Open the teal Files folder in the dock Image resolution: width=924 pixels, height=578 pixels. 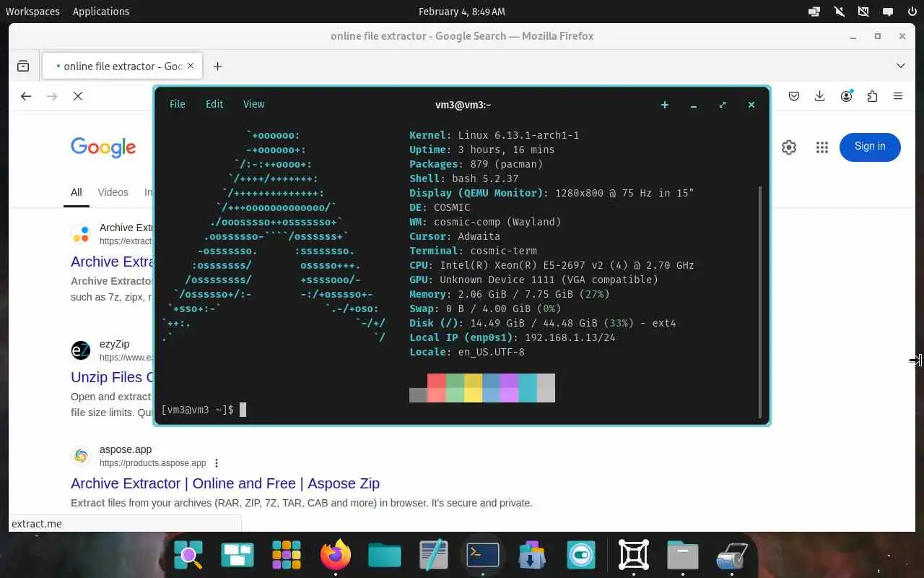385,555
